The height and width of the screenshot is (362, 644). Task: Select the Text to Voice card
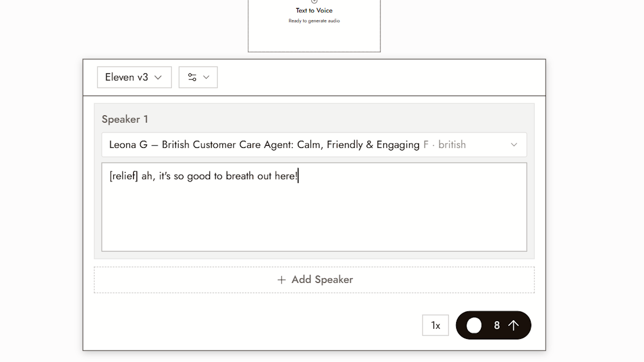pos(314,26)
